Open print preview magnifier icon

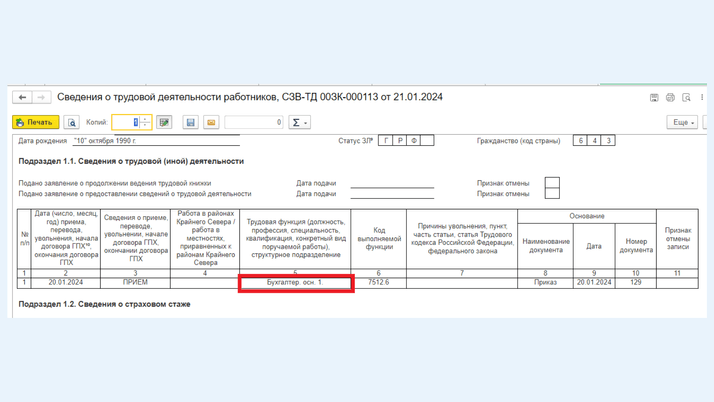click(71, 122)
